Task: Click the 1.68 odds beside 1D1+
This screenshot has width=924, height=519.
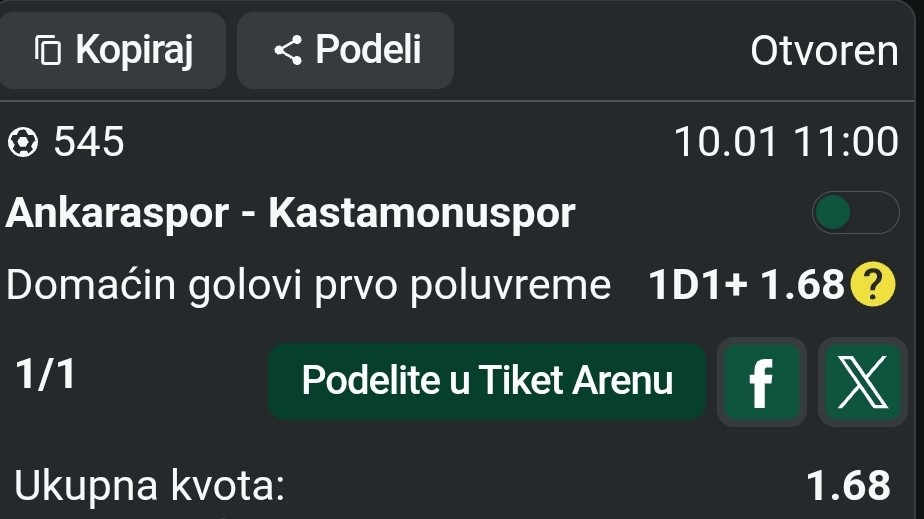Action: coord(803,287)
